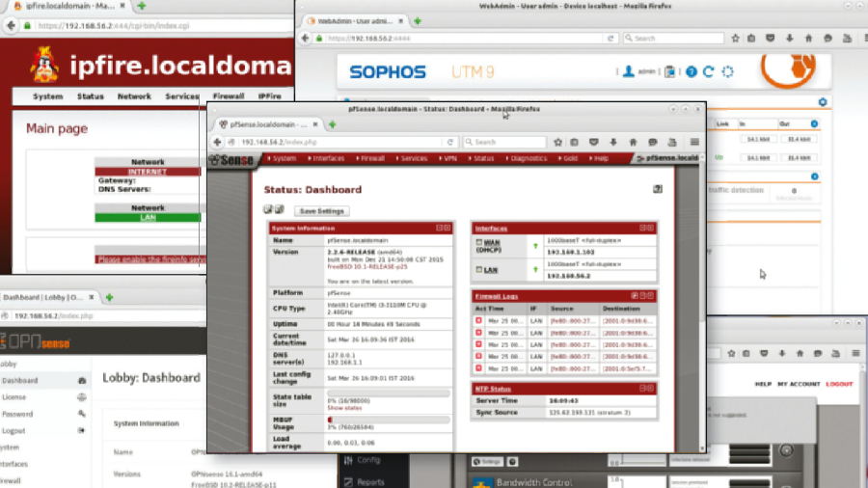868x488 pixels.
Task: Click MY ACCOUNT in the bottom-right window
Action: 799,384
